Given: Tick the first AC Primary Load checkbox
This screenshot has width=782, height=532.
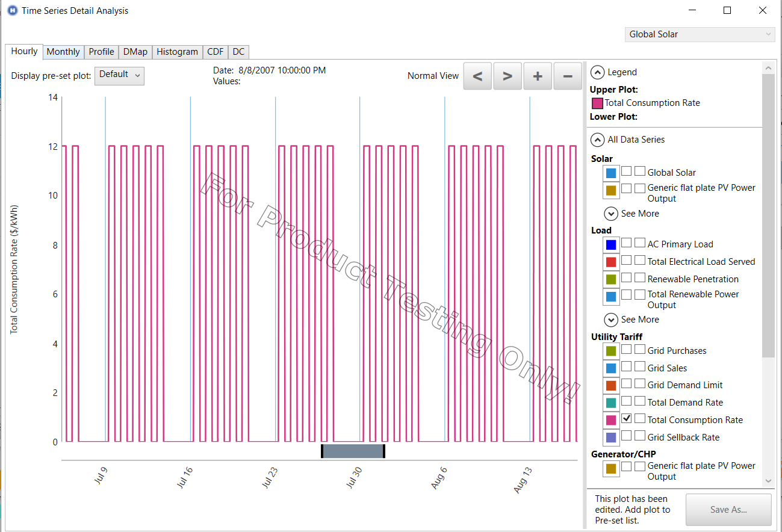Looking at the screenshot, I should pyautogui.click(x=627, y=243).
